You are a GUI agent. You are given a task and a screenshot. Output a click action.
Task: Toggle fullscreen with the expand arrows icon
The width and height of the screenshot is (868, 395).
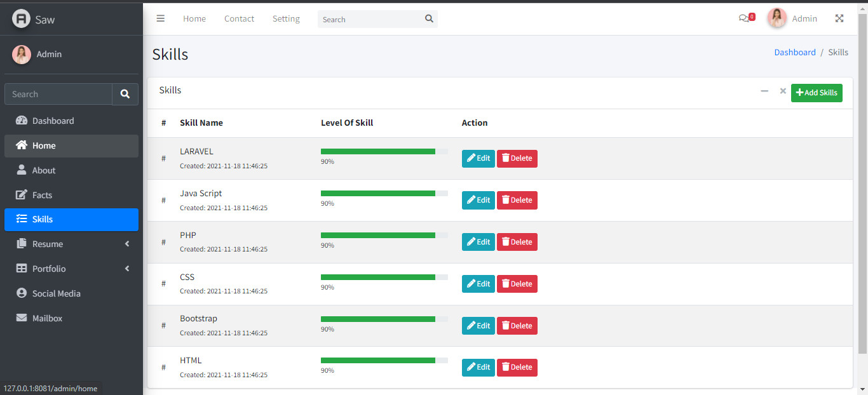(x=839, y=18)
